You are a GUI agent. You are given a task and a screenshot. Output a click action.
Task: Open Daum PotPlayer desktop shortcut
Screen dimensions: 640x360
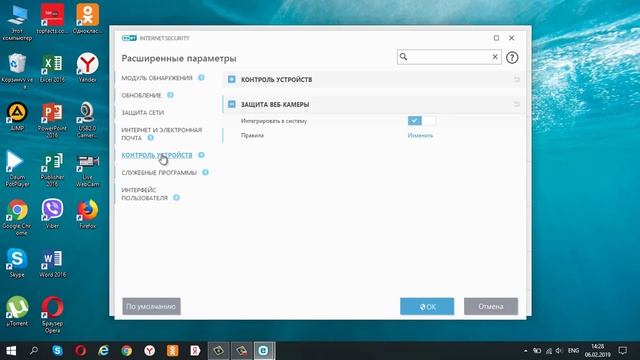point(17,169)
